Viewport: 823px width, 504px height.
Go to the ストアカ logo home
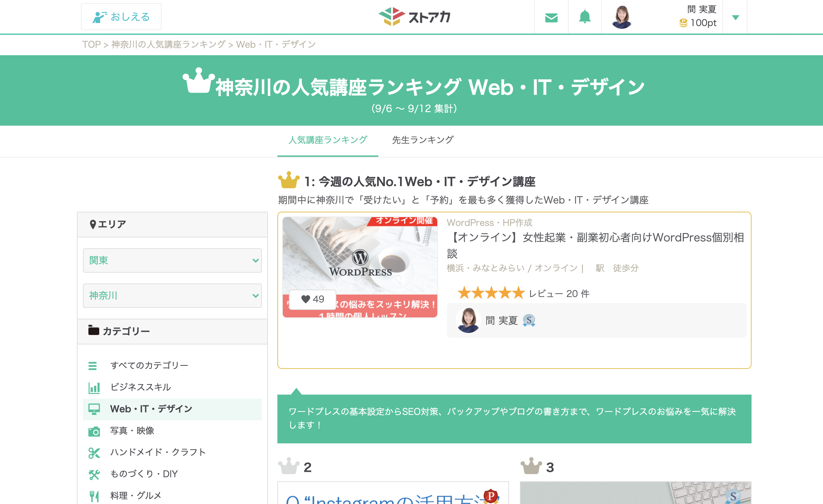(414, 17)
